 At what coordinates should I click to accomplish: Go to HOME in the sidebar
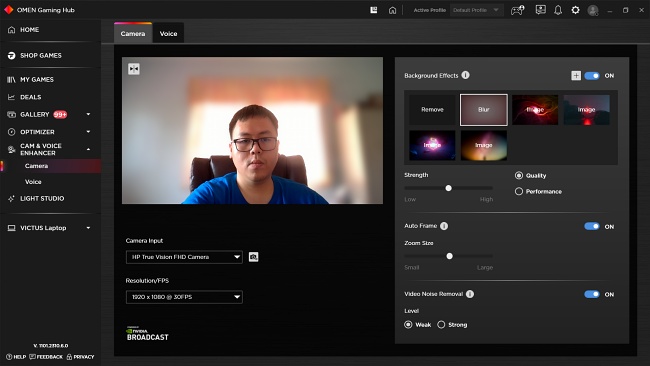click(x=29, y=30)
